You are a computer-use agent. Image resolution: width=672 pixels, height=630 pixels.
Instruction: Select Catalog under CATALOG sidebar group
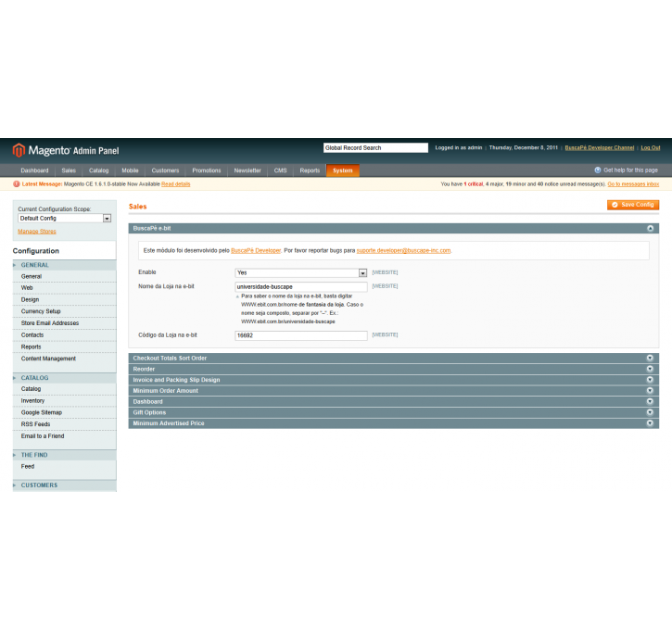point(31,389)
